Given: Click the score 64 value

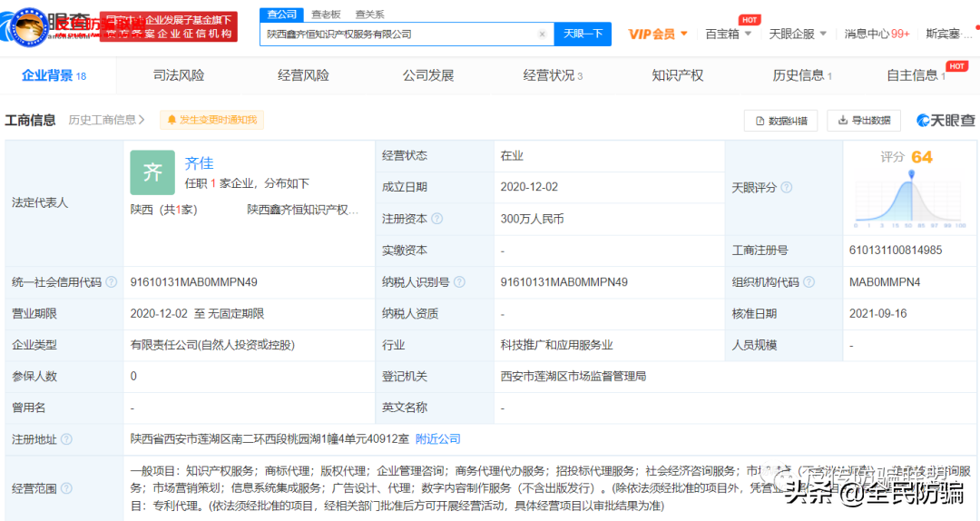Looking at the screenshot, I should (922, 157).
